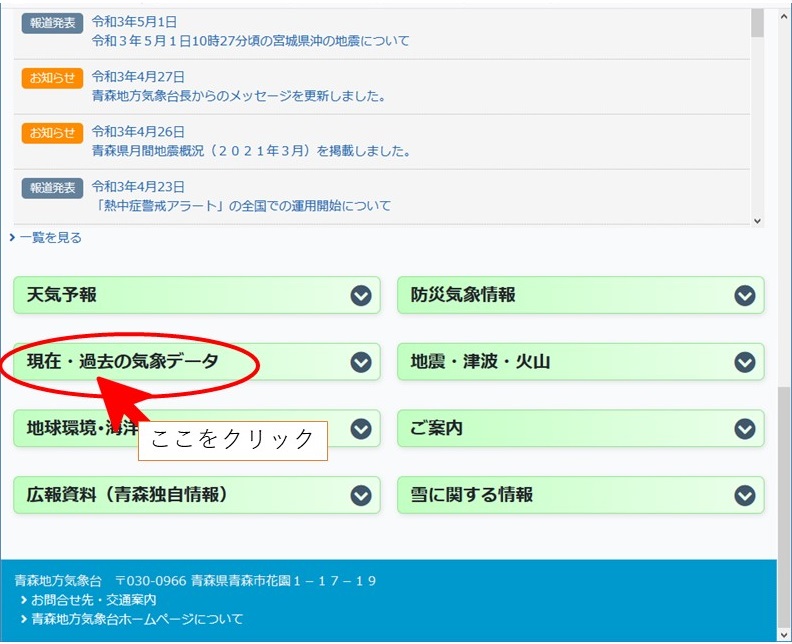
Task: Expand the 防災気象情報 chevron icon
Action: tap(745, 295)
